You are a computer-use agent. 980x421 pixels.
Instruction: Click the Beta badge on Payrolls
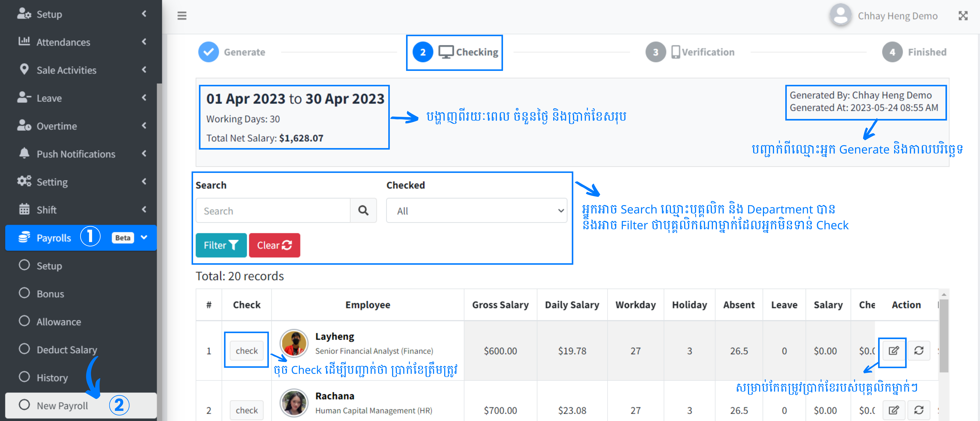coord(122,238)
